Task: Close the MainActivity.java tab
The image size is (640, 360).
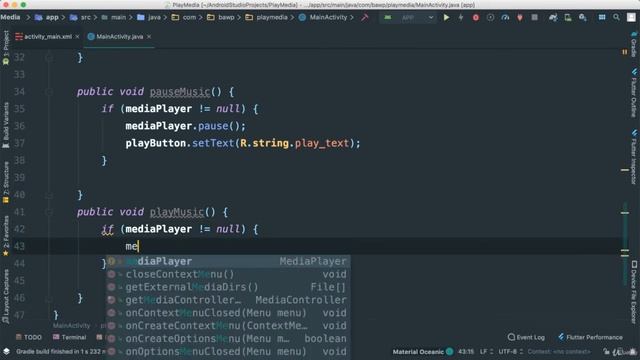Action: (149, 37)
